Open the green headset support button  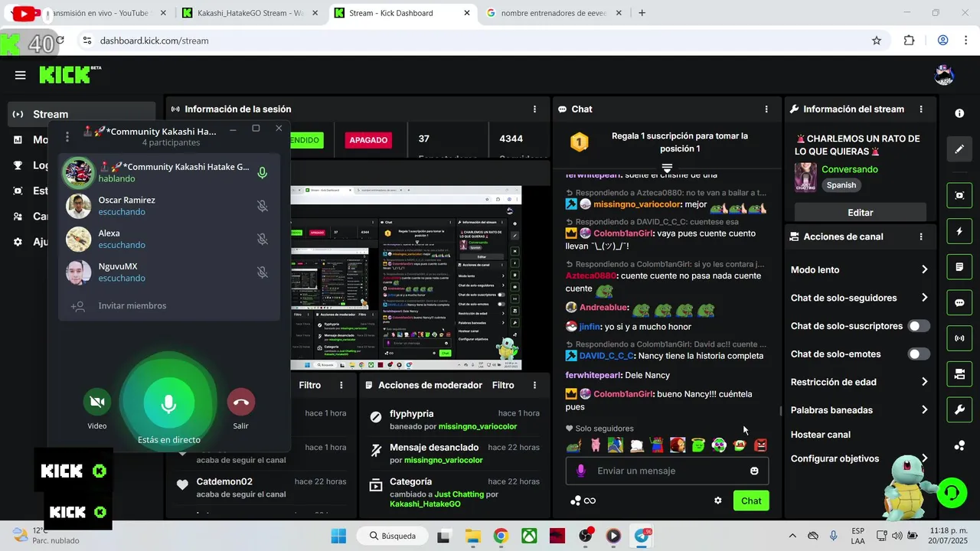pos(952,493)
